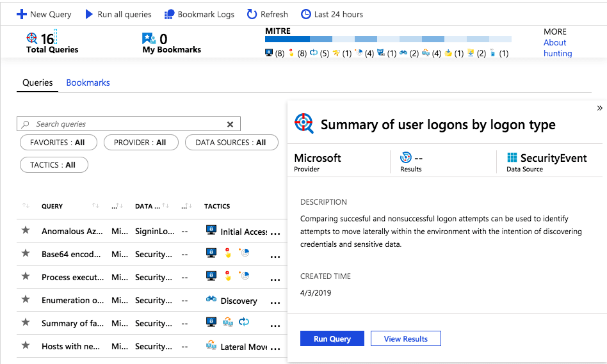This screenshot has height=364, width=607.
Task: Open the FAVORITES : All filter
Action: (x=58, y=143)
